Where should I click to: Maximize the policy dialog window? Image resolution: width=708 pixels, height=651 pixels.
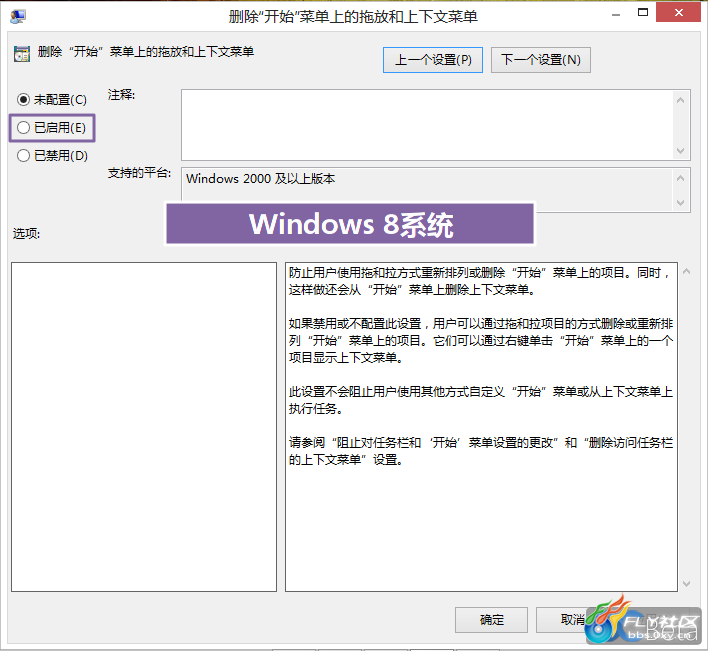[x=643, y=13]
